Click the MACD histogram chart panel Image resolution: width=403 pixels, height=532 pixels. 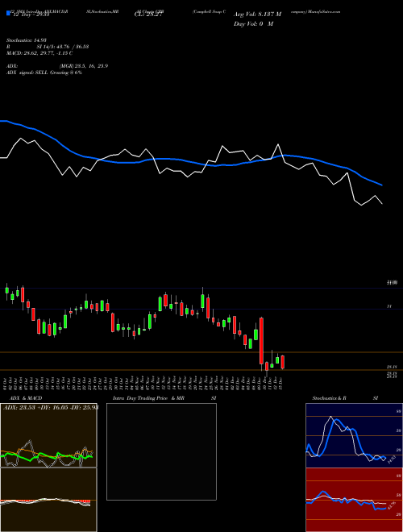tap(48, 500)
